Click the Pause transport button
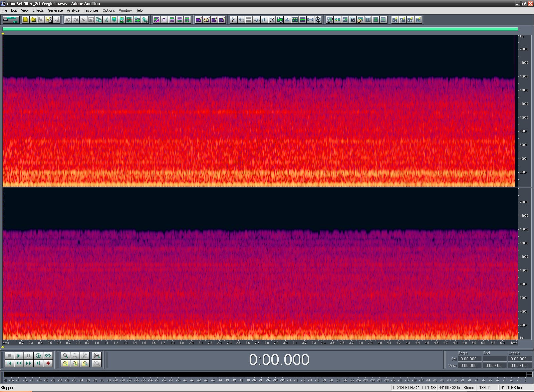The width and height of the screenshot is (534, 392). [x=28, y=356]
